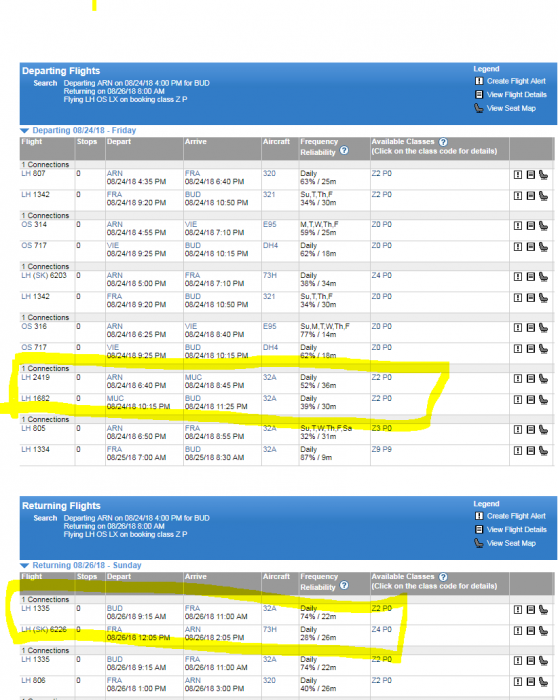The width and height of the screenshot is (558, 700).
Task: Click the Frequency Reliability help icon in Departing table
Action: click(344, 150)
